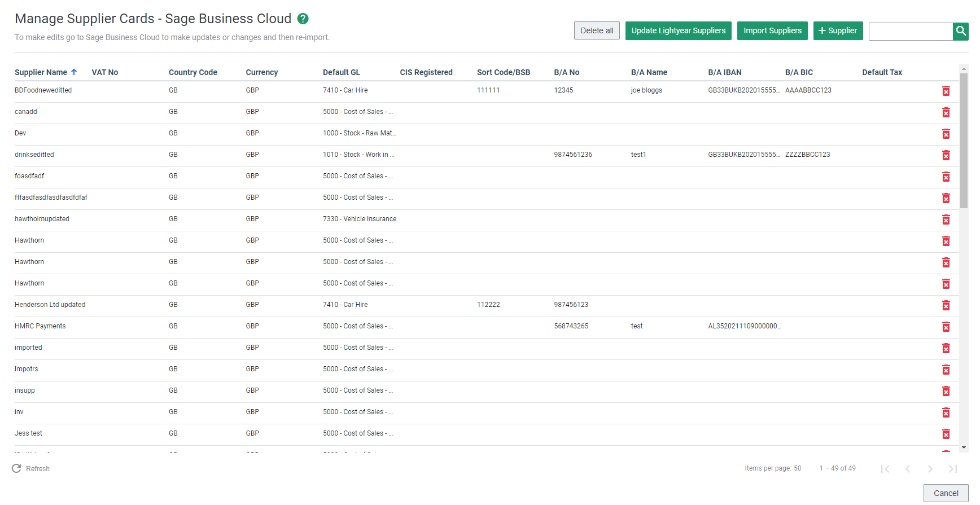The height and width of the screenshot is (505, 980).
Task: Delete the drinkseditted supplier row
Action: (x=946, y=155)
